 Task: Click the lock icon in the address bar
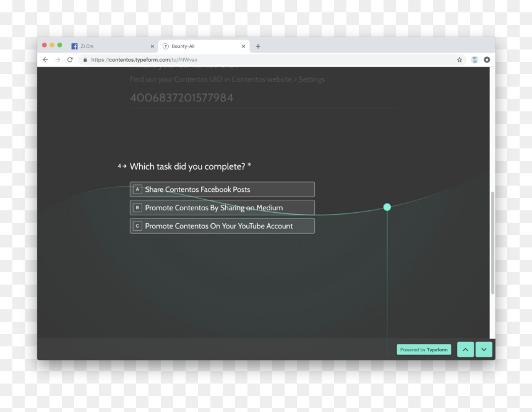point(85,60)
